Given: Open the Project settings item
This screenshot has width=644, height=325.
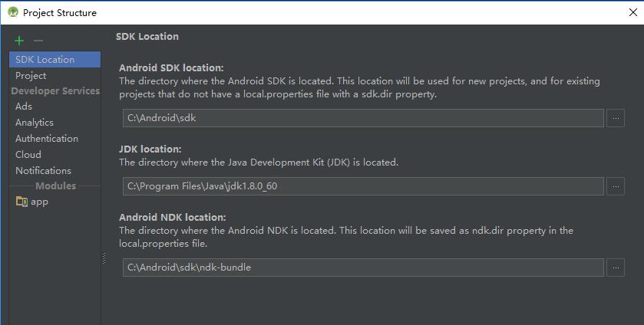Looking at the screenshot, I should 31,76.
